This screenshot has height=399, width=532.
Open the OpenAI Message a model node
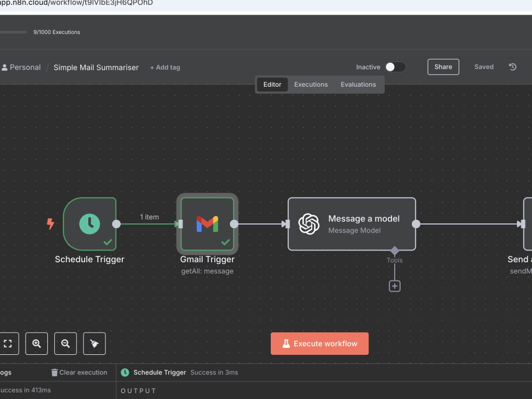coord(352,223)
